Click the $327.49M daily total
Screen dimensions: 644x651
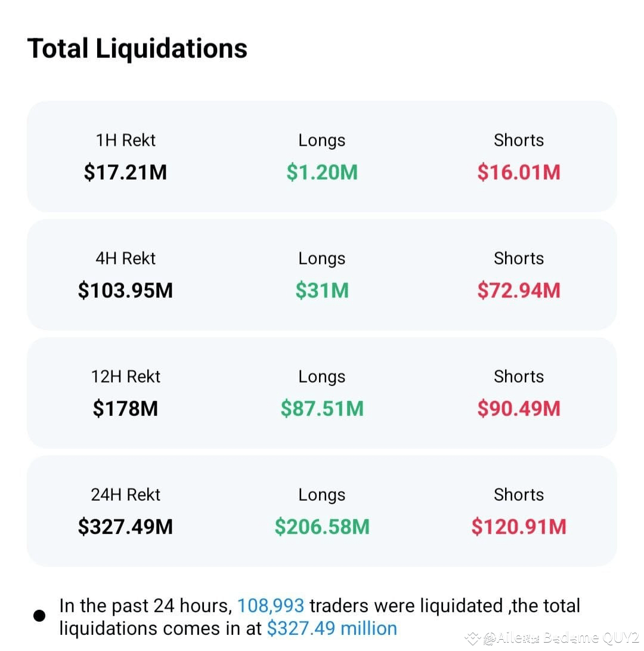click(125, 527)
